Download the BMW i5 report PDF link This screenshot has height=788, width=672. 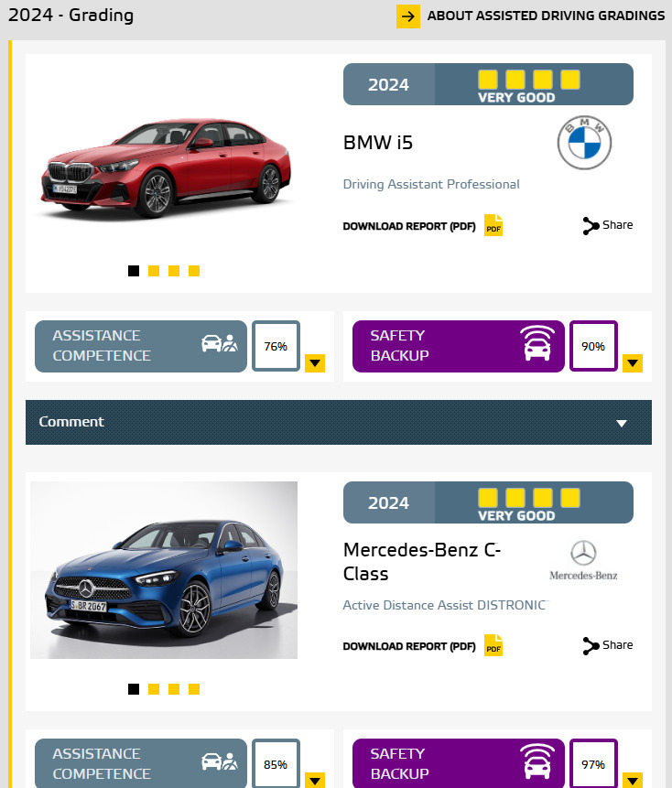click(408, 226)
